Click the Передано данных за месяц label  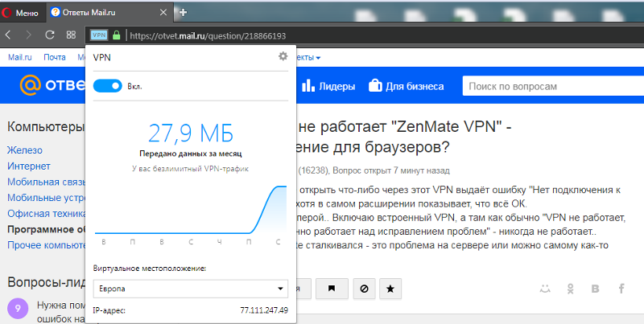(x=191, y=154)
